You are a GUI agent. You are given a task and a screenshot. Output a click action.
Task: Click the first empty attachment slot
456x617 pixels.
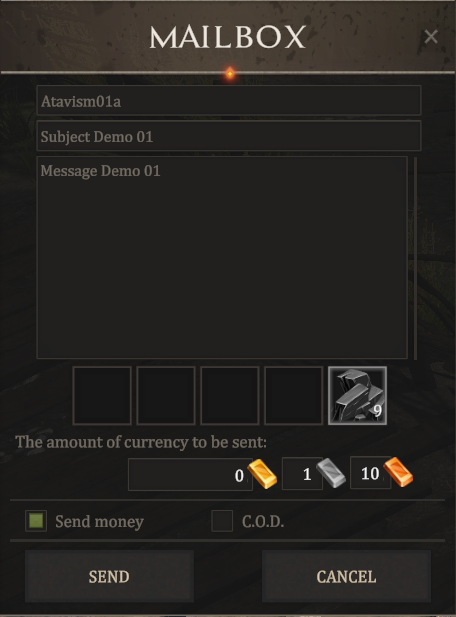(102, 395)
